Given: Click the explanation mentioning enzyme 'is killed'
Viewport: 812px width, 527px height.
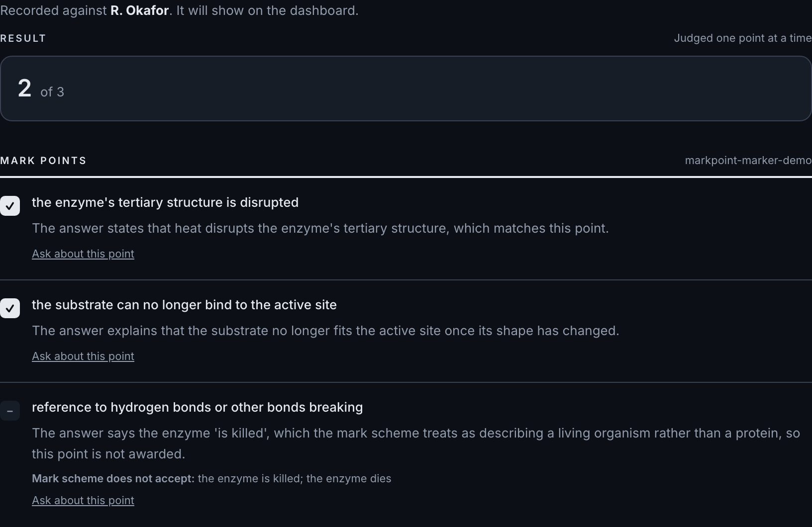Looking at the screenshot, I should coord(416,443).
